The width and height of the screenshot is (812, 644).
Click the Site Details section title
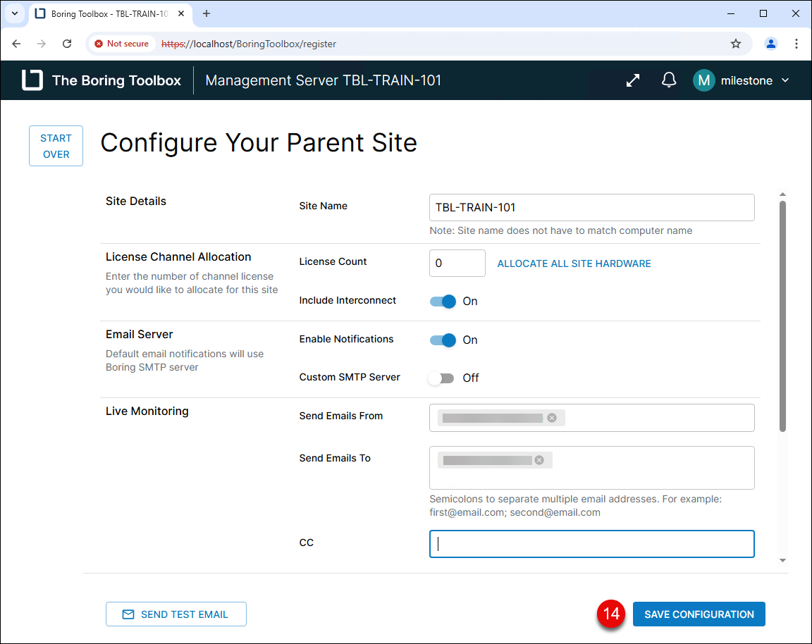pyautogui.click(x=135, y=202)
